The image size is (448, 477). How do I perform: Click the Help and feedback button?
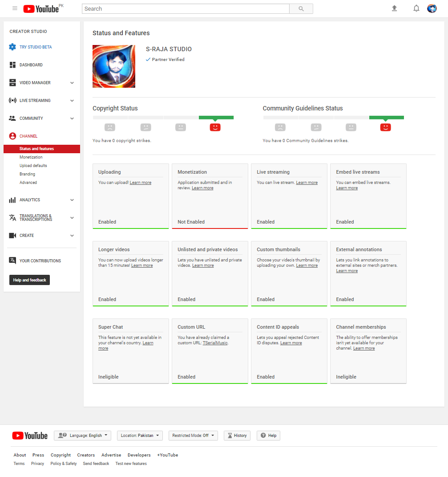29,280
